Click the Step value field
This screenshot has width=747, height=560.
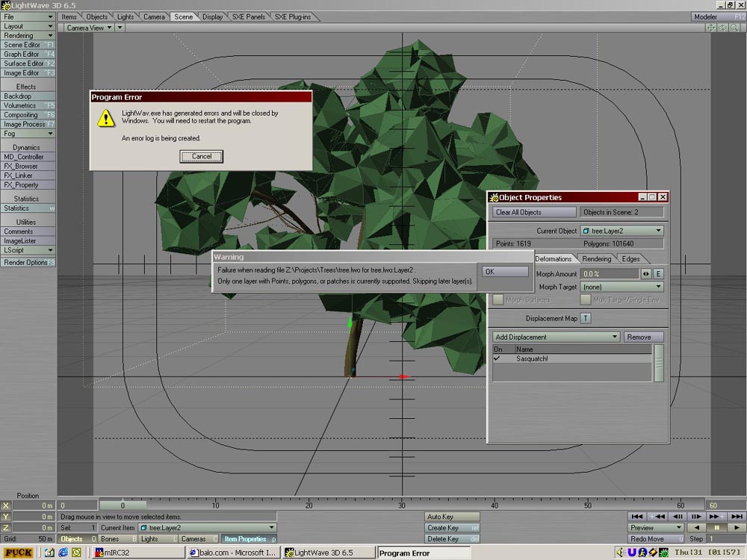pyautogui.click(x=726, y=538)
